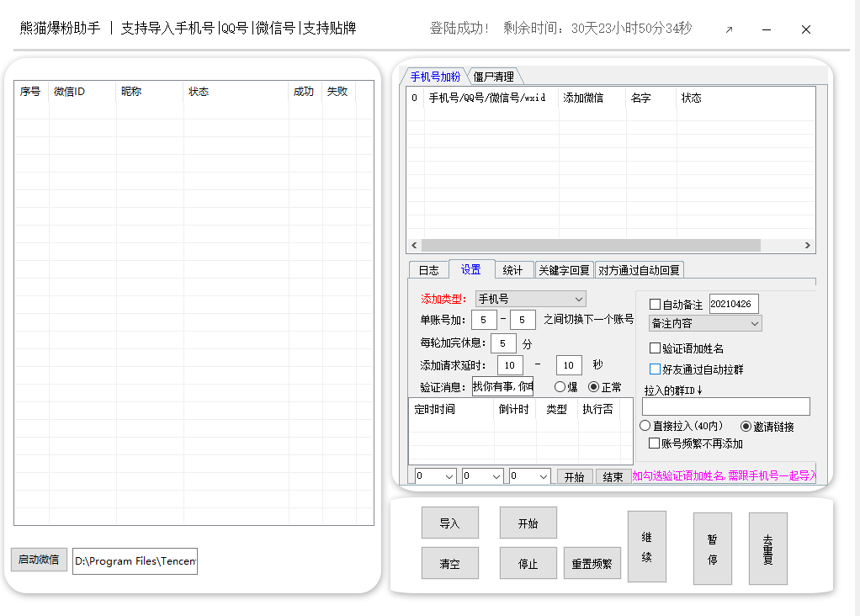The width and height of the screenshot is (860, 616).
Task: Focus the 添加请求延时 minimum field
Action: pos(510,365)
